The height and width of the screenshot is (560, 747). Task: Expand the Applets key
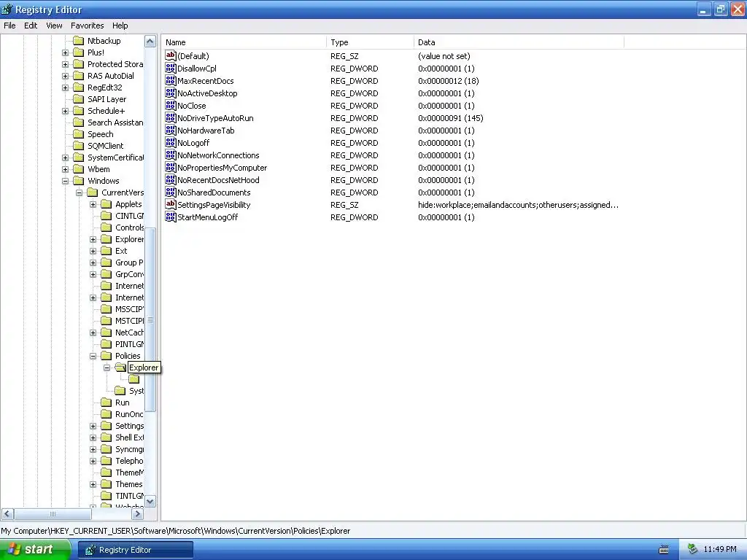coord(93,204)
